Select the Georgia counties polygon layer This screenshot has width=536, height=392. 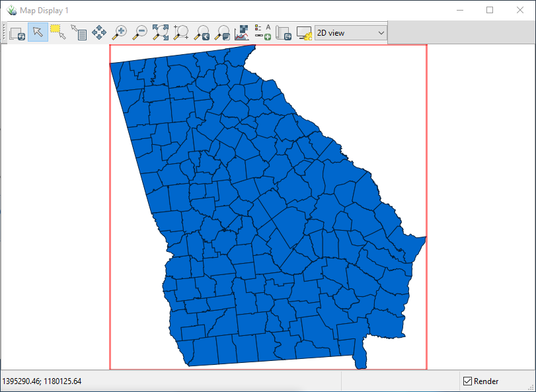click(264, 198)
